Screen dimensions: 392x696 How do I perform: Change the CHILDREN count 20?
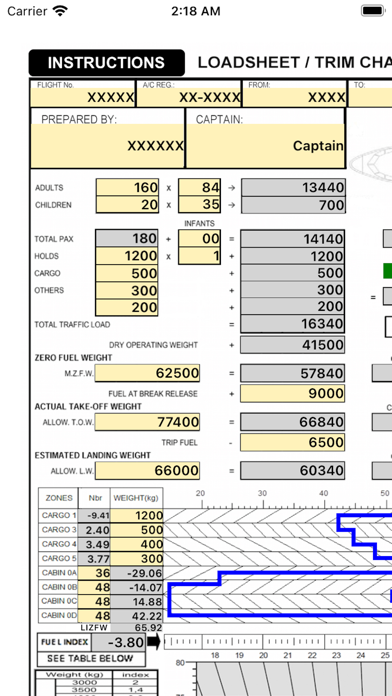tap(127, 205)
